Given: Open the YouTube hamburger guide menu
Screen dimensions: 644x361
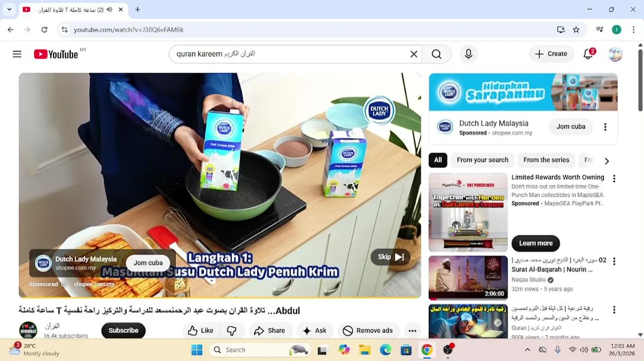Looking at the screenshot, I should tap(17, 54).
